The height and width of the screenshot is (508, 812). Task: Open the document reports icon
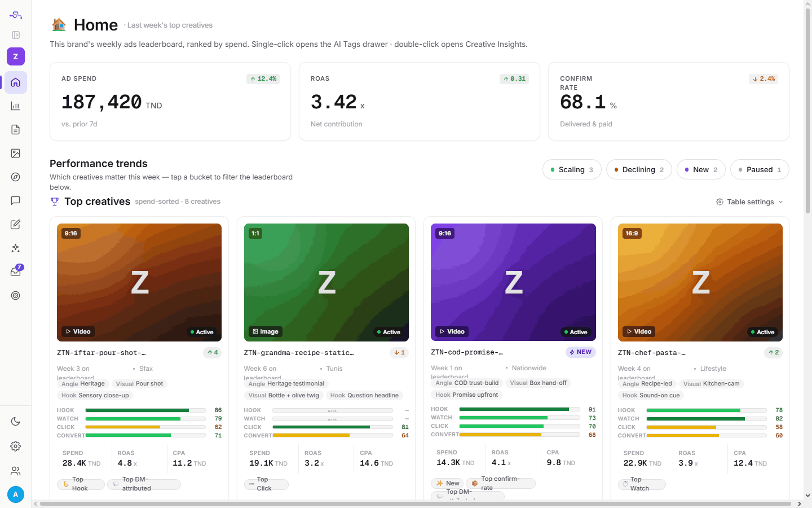pos(16,130)
